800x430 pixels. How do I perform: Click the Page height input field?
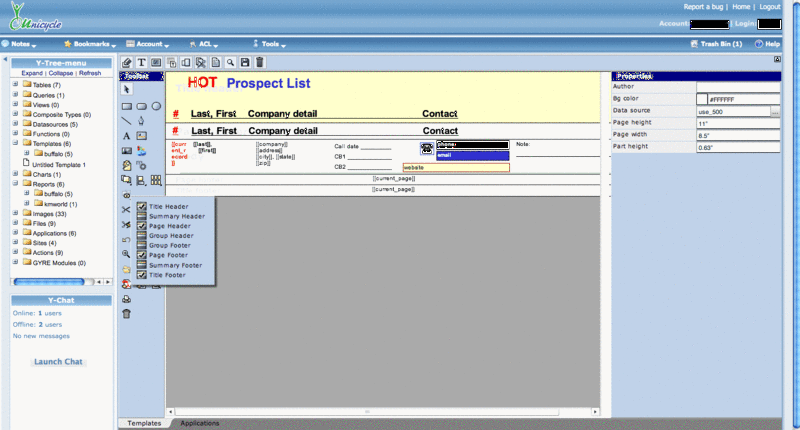pyautogui.click(x=738, y=123)
